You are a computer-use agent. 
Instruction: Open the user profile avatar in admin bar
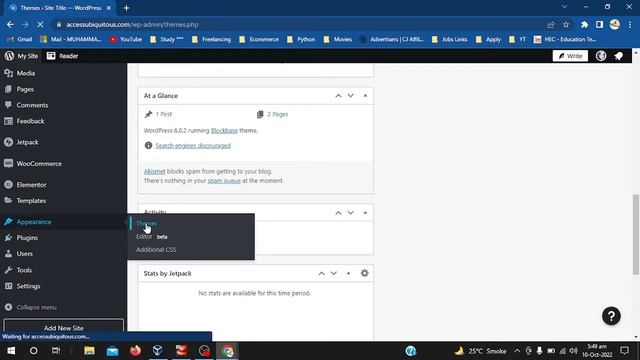(601, 56)
